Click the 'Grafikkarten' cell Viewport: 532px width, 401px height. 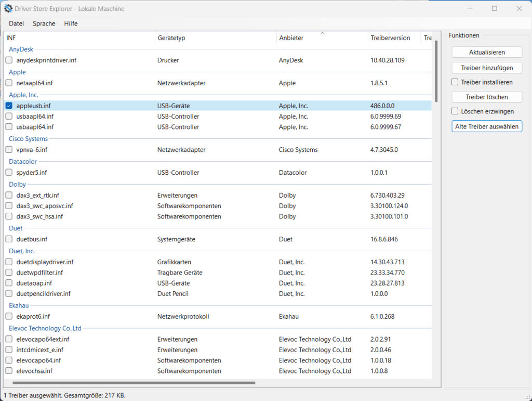174,262
